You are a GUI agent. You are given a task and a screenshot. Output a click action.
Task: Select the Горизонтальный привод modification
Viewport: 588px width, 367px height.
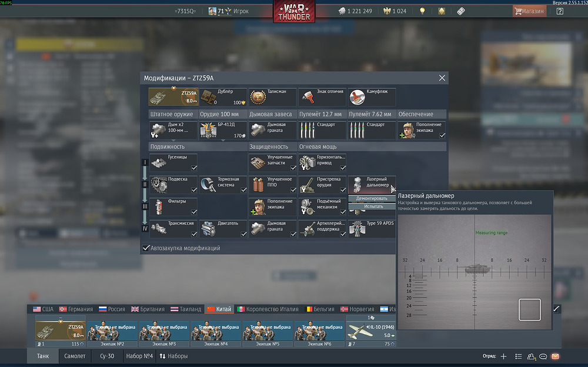point(322,162)
